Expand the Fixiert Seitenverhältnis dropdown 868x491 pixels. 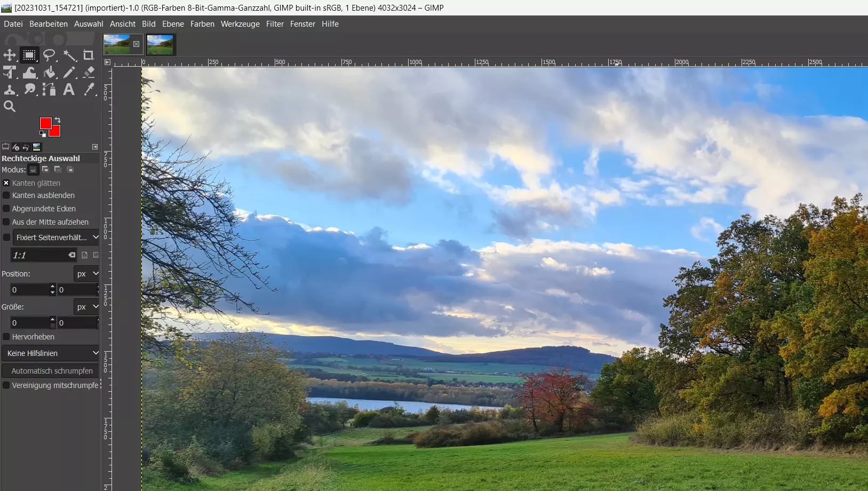pos(55,237)
